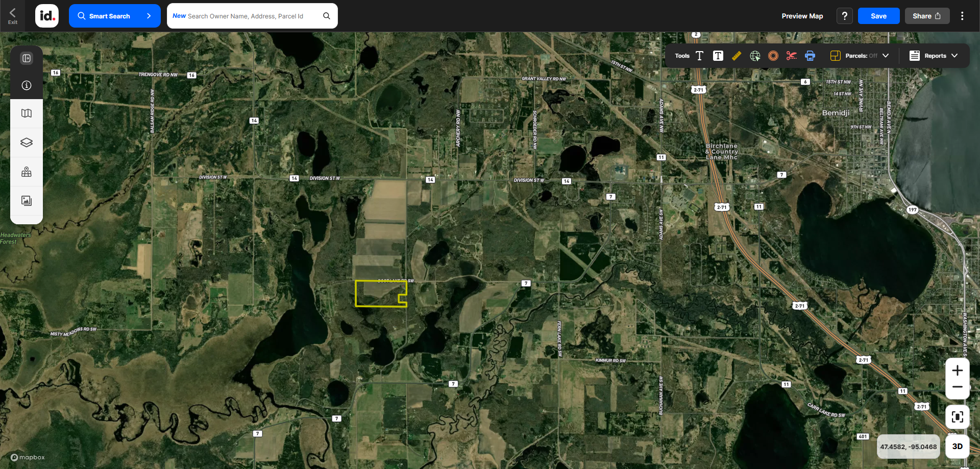Click the Save button
980x469 pixels.
(x=878, y=16)
